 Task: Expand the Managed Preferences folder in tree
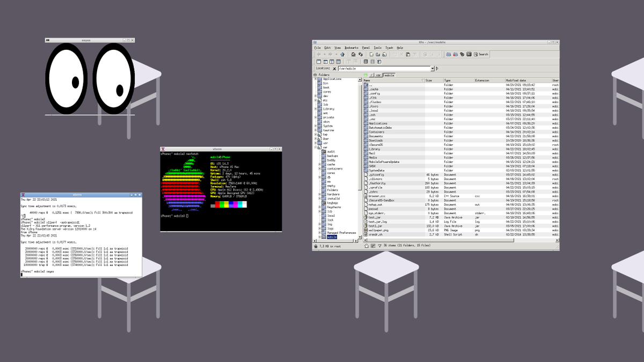320,233
